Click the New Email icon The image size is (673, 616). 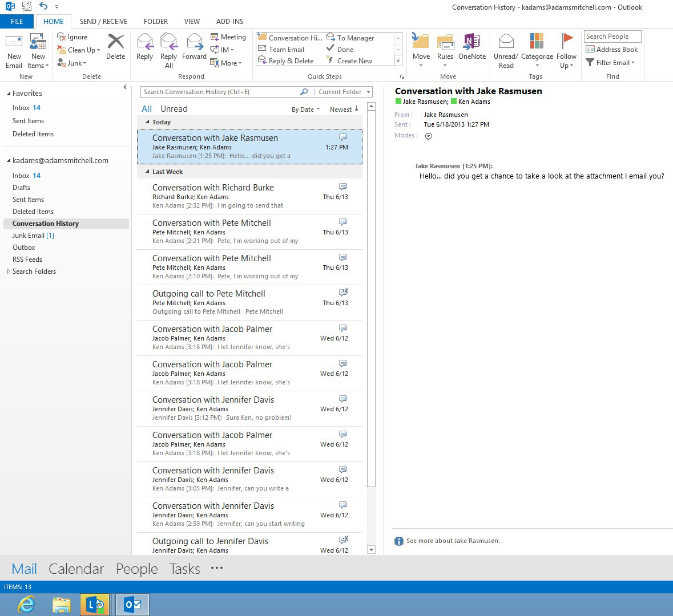[14, 42]
